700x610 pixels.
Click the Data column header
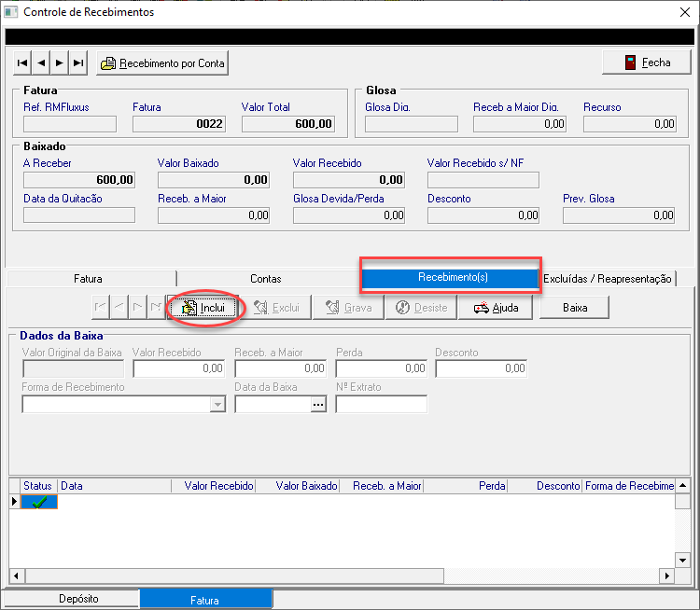pos(114,486)
